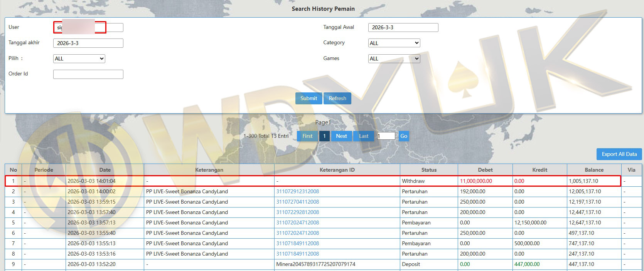
Task: Open the Category dropdown
Action: point(394,43)
